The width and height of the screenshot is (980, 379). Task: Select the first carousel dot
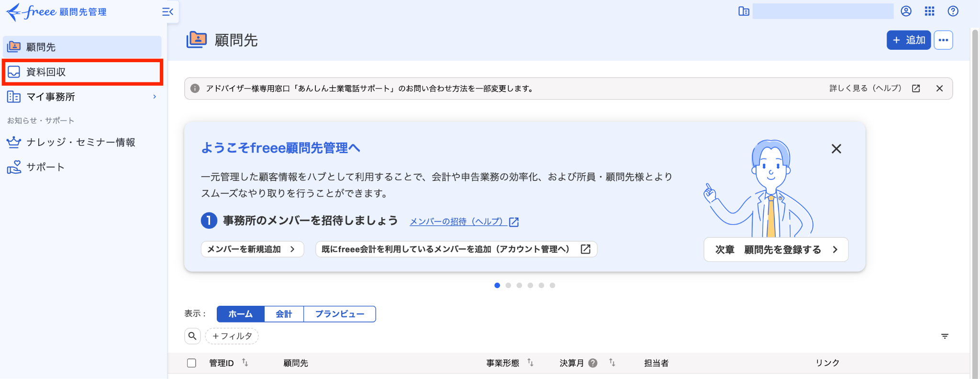pyautogui.click(x=497, y=285)
